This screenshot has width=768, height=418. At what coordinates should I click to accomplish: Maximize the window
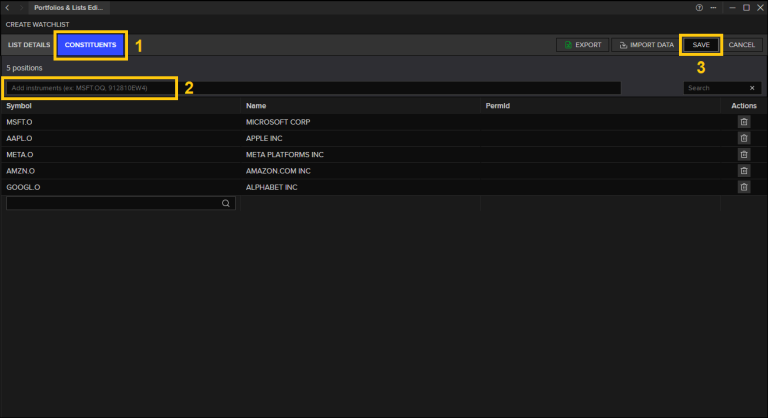746,8
